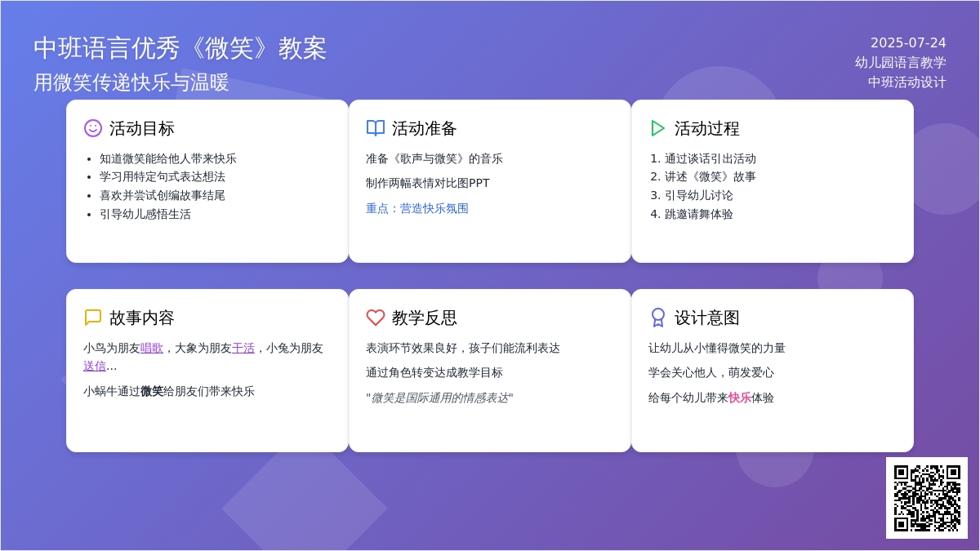Click the award ribbon icon beside 设计意图
Screen dimensions: 980x551
point(658,318)
